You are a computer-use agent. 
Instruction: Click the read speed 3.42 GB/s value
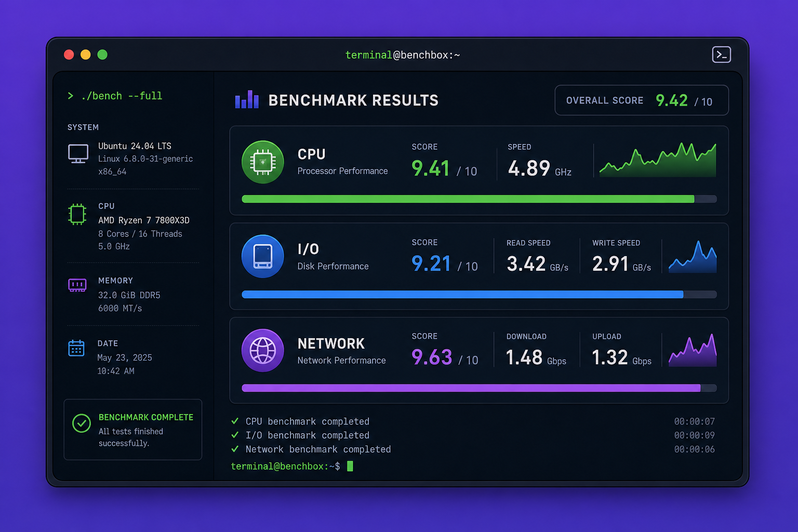point(537,264)
